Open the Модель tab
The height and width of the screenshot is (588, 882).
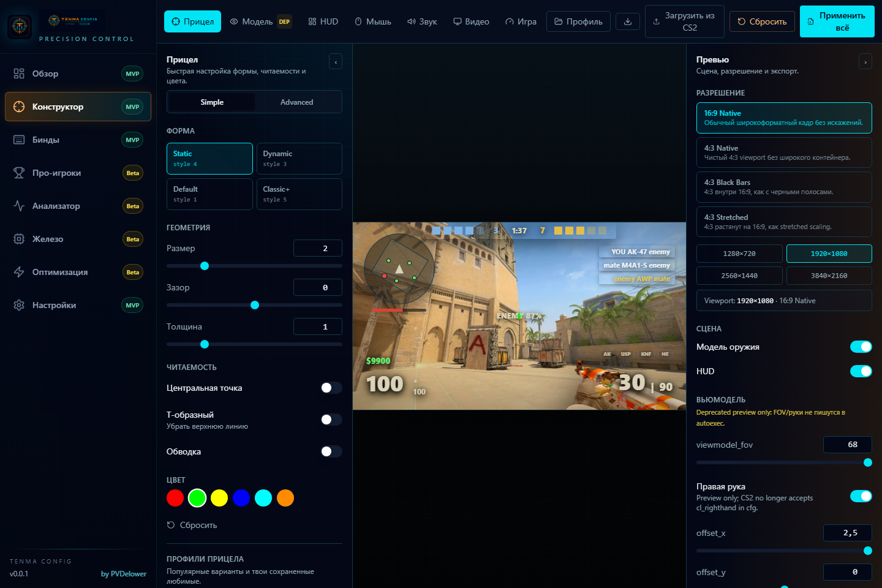[x=260, y=21]
